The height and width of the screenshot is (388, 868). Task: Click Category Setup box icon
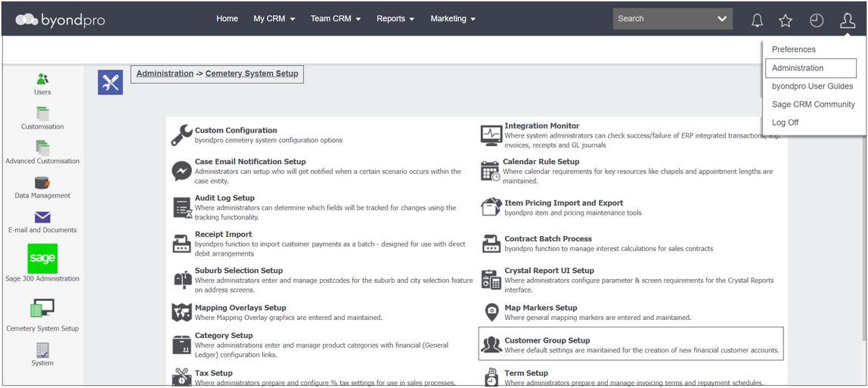(x=181, y=345)
